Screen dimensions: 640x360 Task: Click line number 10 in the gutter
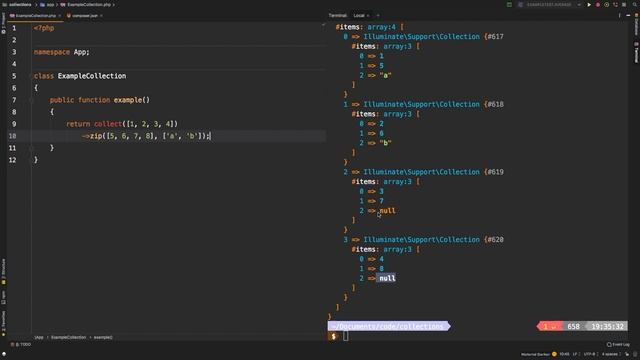13,136
